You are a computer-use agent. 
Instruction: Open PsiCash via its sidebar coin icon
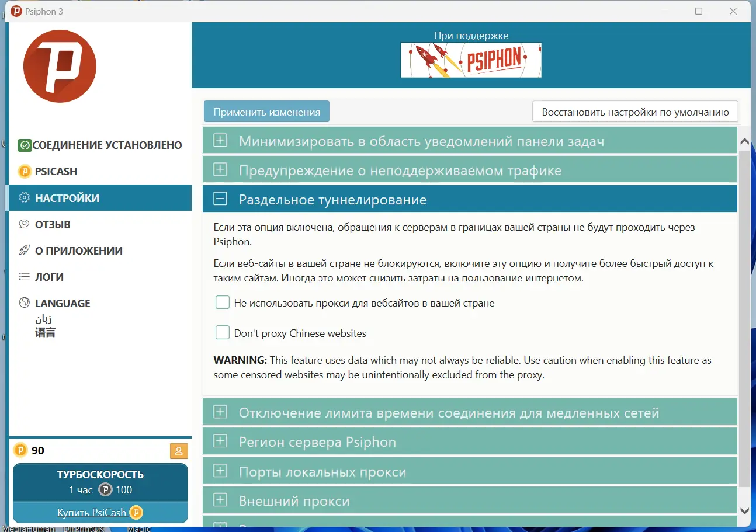click(25, 172)
